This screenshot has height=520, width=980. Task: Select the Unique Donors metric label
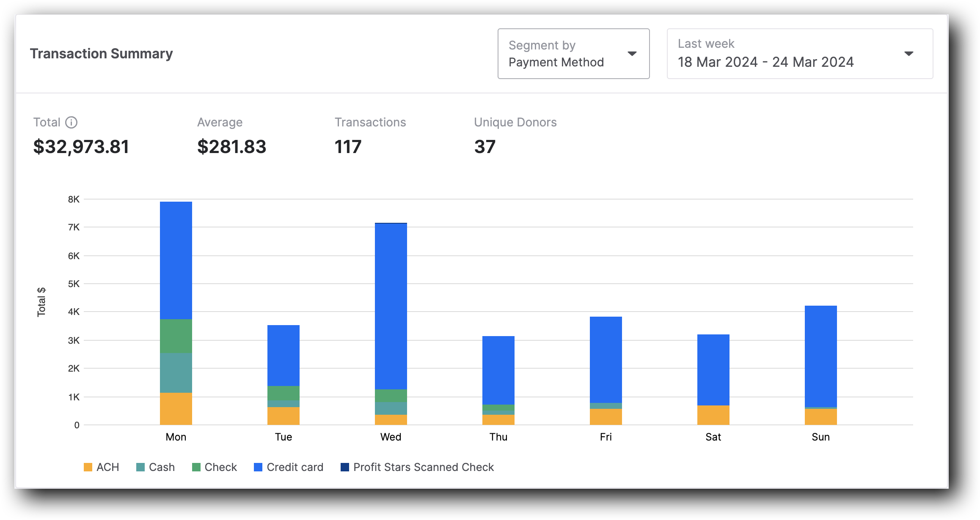(515, 122)
